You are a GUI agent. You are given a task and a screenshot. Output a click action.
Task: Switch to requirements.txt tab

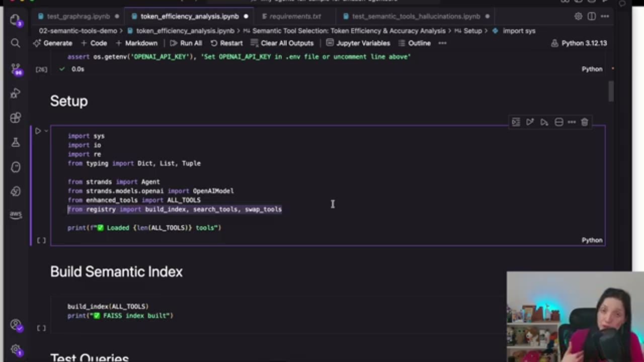point(295,16)
